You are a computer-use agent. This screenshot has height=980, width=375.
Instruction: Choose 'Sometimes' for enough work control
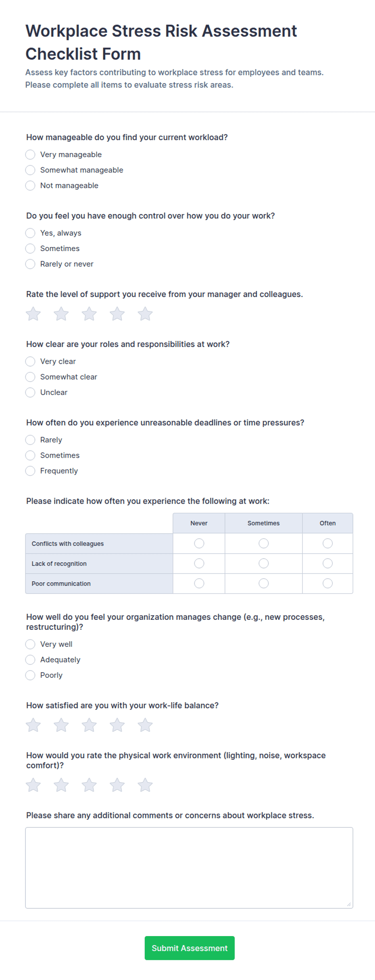[30, 248]
